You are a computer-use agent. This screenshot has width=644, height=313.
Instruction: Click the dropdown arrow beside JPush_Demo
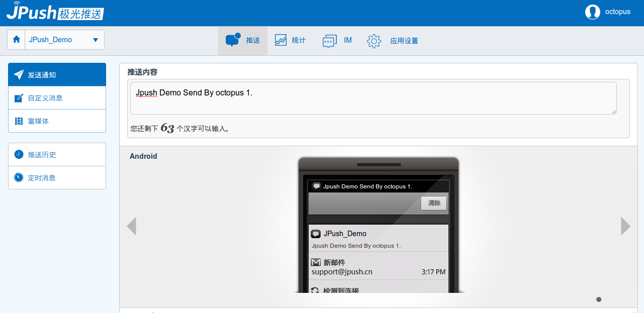[x=96, y=40]
